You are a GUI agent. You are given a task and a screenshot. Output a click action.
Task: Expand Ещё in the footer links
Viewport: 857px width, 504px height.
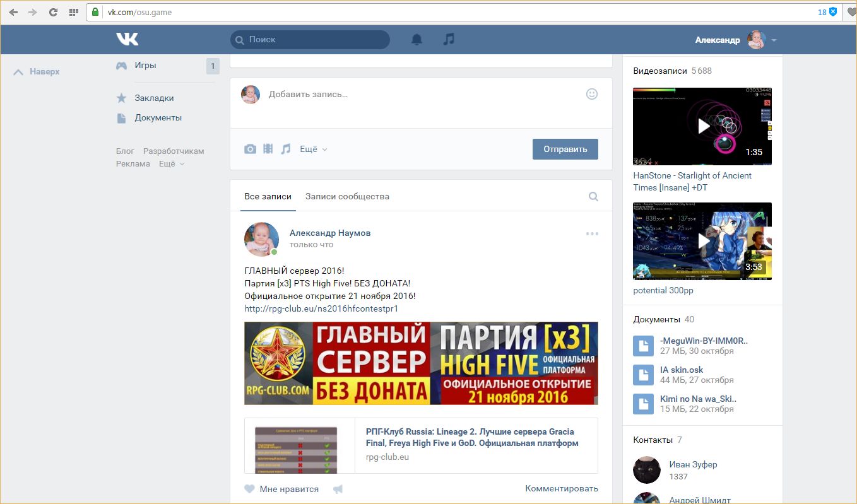[171, 164]
